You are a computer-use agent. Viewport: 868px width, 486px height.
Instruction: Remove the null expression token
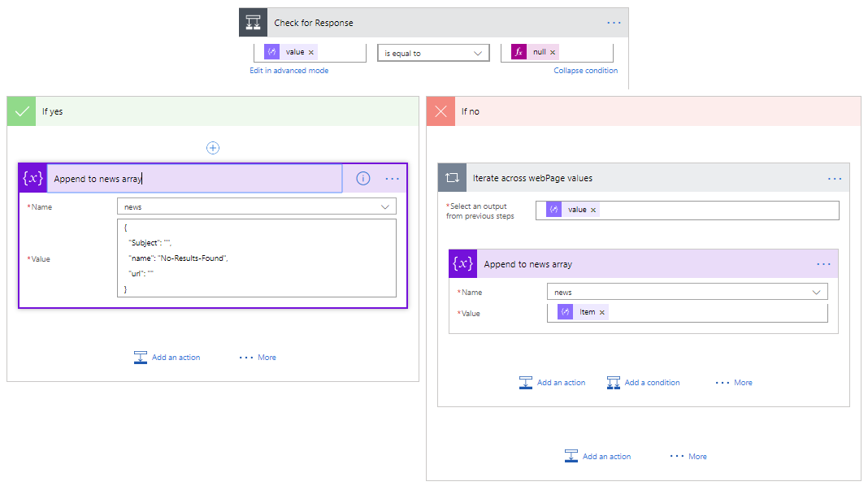[553, 52]
